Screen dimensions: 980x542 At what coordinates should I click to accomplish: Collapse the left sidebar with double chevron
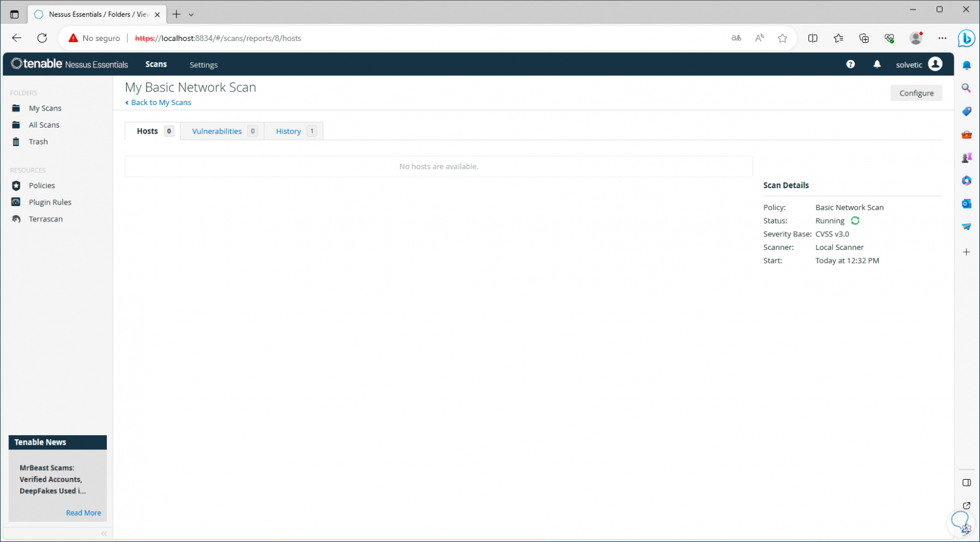(104, 533)
